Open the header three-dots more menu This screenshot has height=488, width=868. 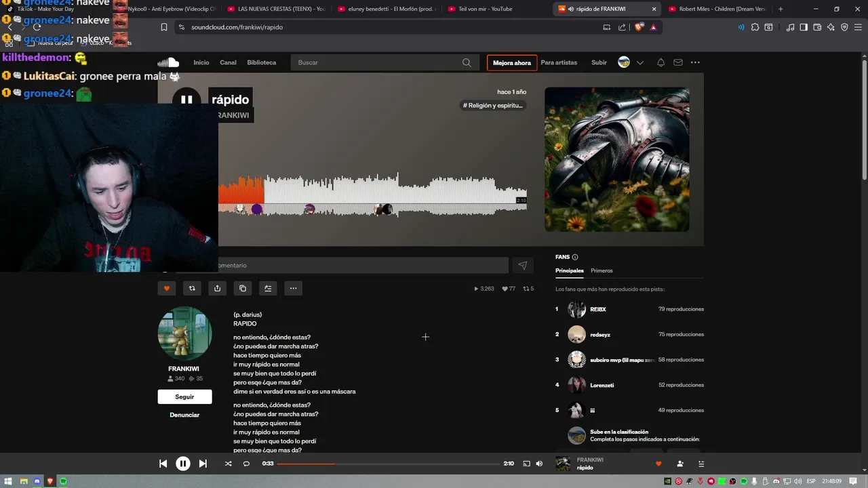[695, 62]
